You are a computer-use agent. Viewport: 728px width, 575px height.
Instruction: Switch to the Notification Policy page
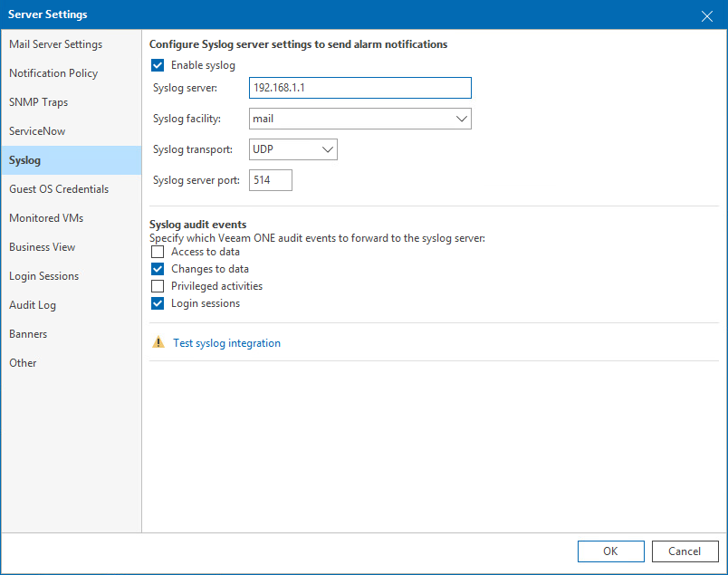click(x=53, y=72)
